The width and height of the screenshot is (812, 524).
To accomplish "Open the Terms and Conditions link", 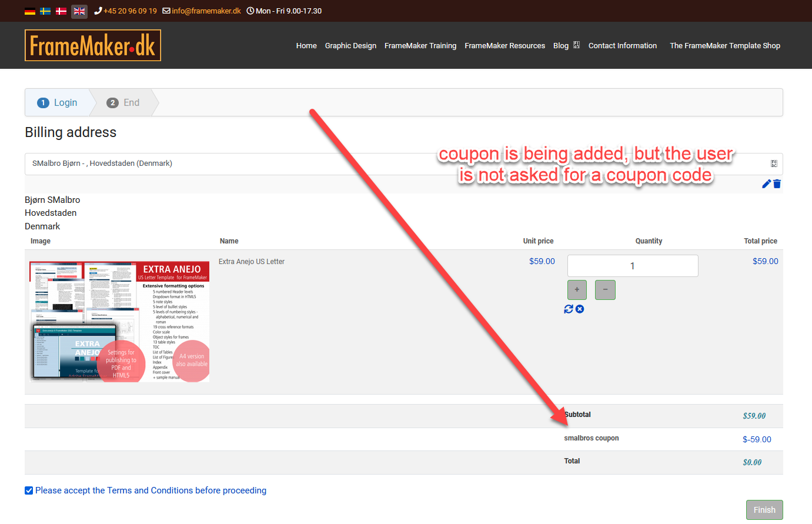I will point(151,490).
